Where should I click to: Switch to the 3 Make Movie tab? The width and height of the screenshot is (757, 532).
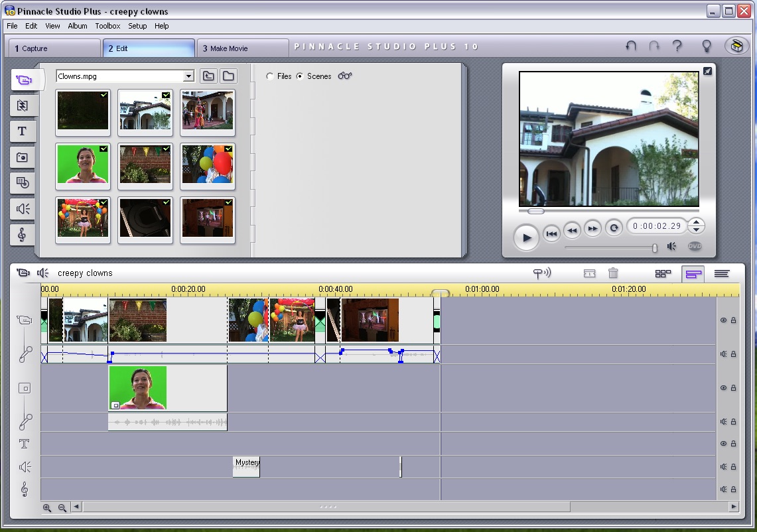coord(242,48)
